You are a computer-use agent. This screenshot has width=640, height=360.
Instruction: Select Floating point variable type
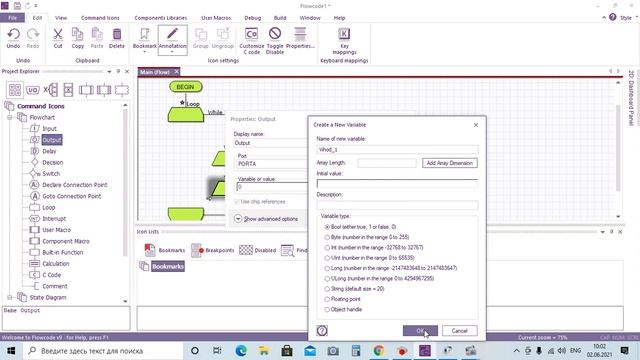click(x=327, y=299)
